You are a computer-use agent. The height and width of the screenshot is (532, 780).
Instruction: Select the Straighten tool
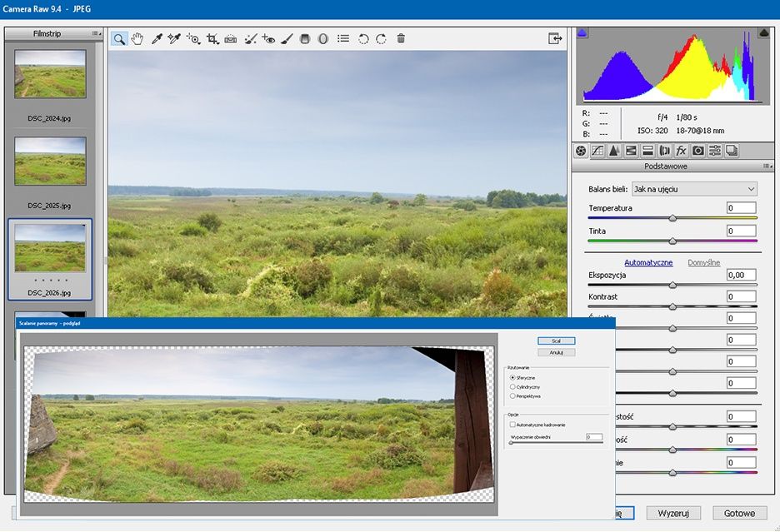tap(230, 39)
